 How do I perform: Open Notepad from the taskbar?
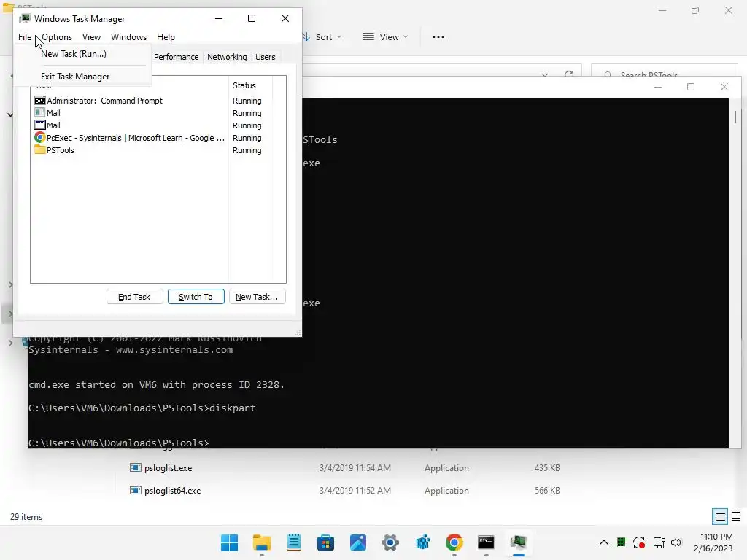point(294,542)
